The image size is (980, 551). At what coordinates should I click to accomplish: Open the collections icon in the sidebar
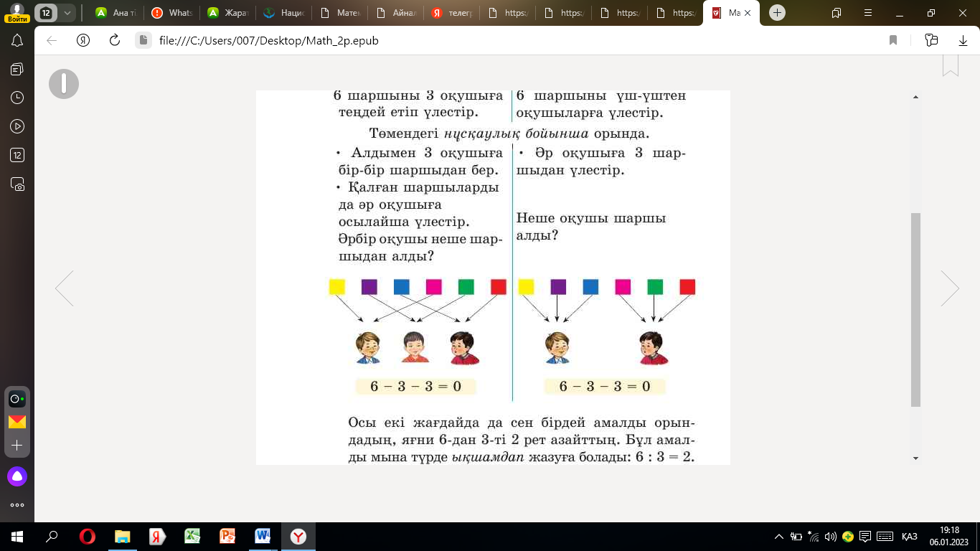(17, 69)
